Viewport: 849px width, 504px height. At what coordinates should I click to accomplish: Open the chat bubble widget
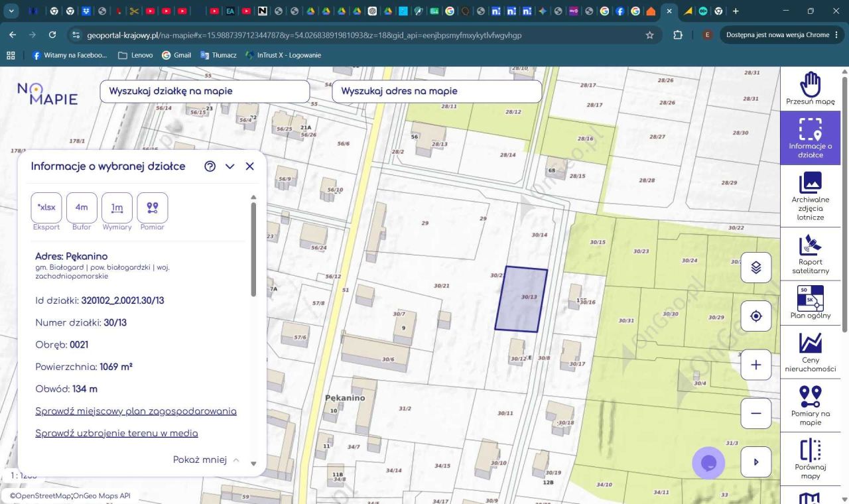(x=708, y=462)
